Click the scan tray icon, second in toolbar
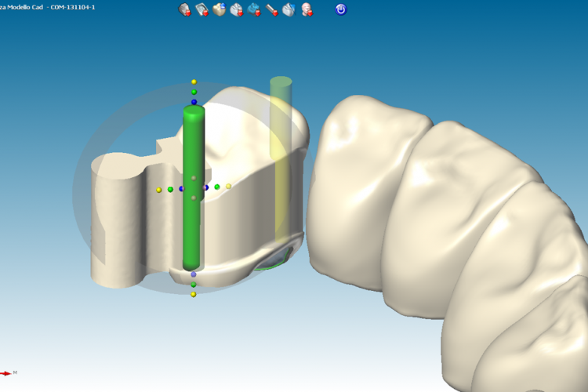This screenshot has width=588, height=392. [201, 9]
